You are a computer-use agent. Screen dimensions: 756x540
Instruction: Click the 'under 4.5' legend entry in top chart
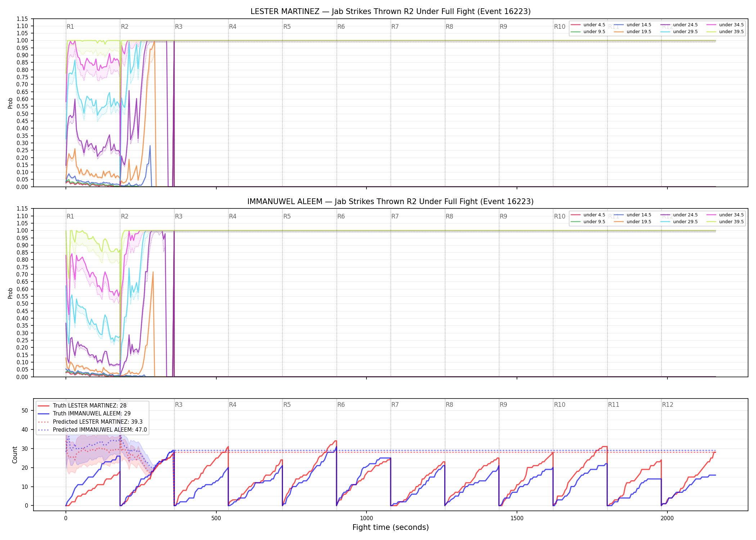588,25
